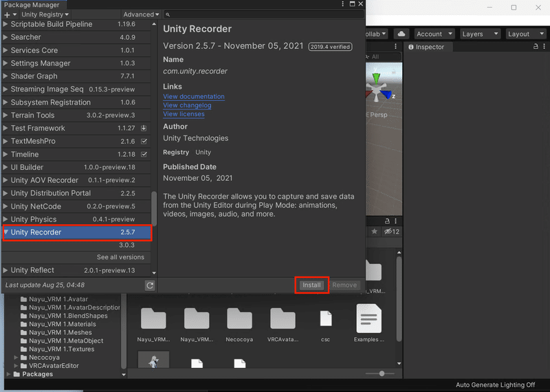This screenshot has height=392, width=550.
Task: Open the Unity Registry dropdown
Action: click(x=45, y=14)
